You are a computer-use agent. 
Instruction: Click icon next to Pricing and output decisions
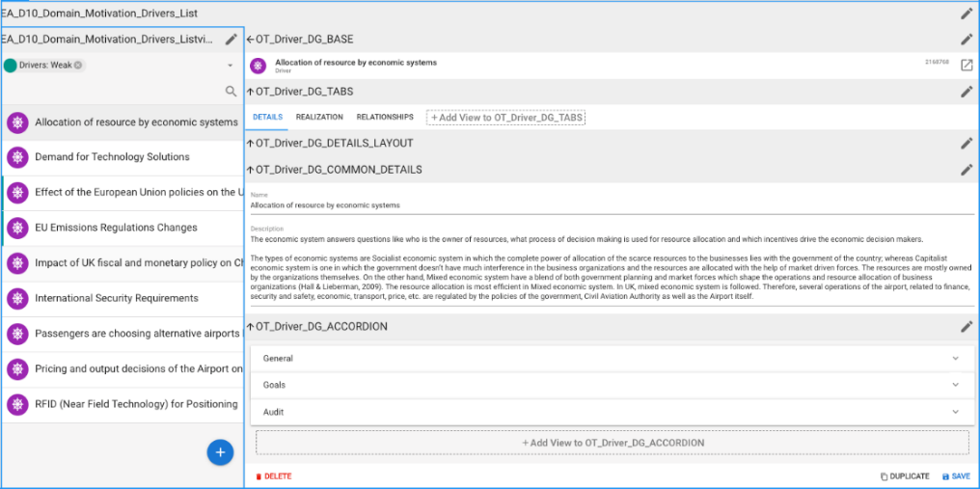pos(17,369)
